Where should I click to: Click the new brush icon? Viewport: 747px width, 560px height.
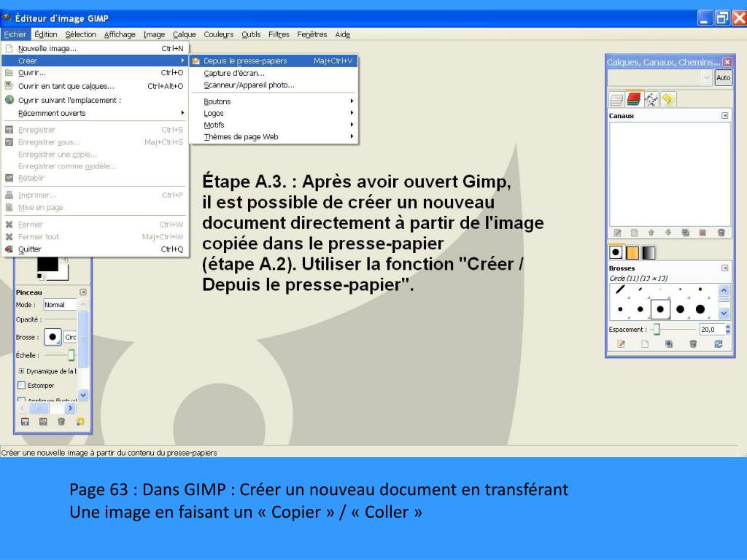pyautogui.click(x=645, y=344)
